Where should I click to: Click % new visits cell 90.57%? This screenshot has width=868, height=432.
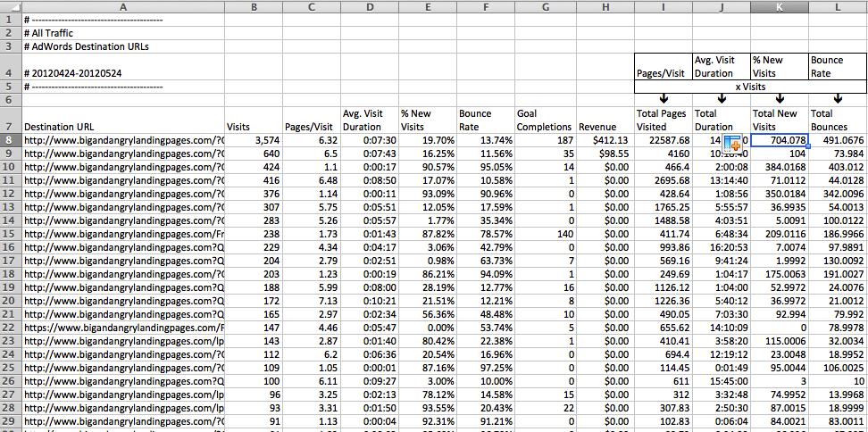(428, 167)
